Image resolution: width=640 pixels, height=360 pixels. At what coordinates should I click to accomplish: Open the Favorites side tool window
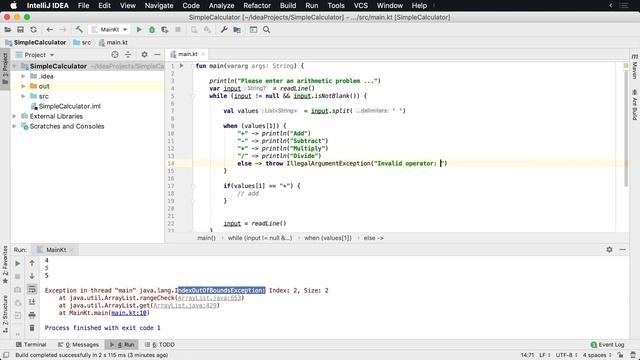click(x=5, y=264)
